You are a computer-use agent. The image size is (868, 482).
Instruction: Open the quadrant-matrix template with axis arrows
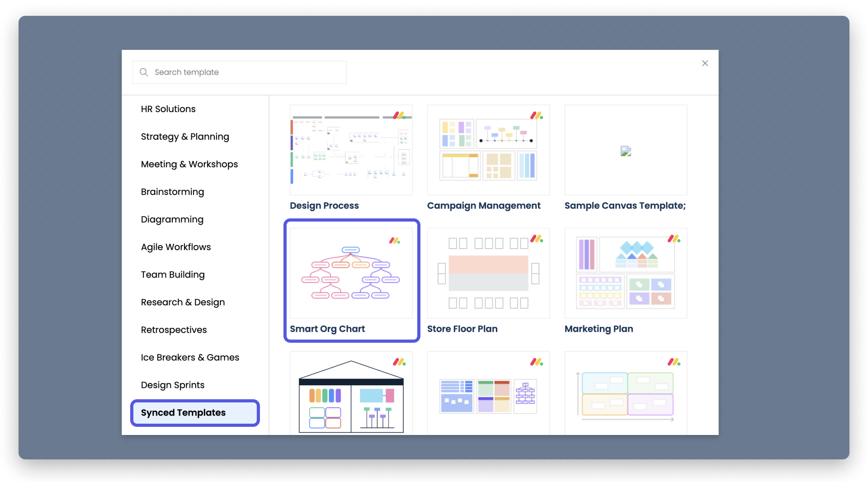(626, 393)
